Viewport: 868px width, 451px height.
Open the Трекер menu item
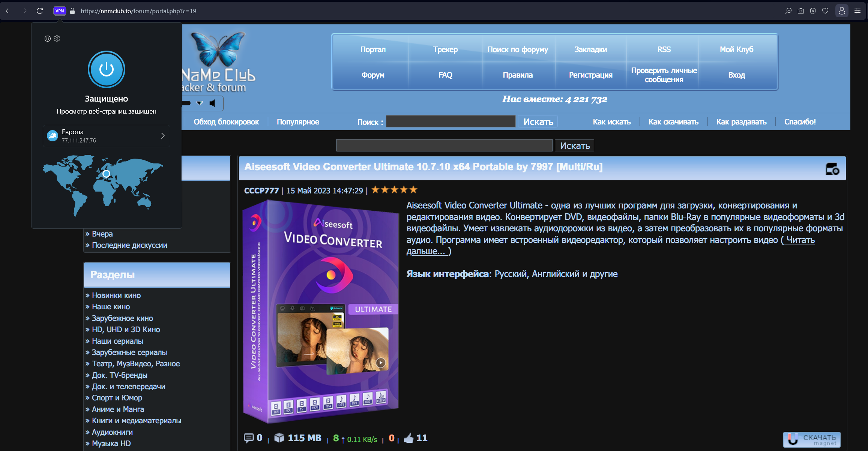[445, 49]
